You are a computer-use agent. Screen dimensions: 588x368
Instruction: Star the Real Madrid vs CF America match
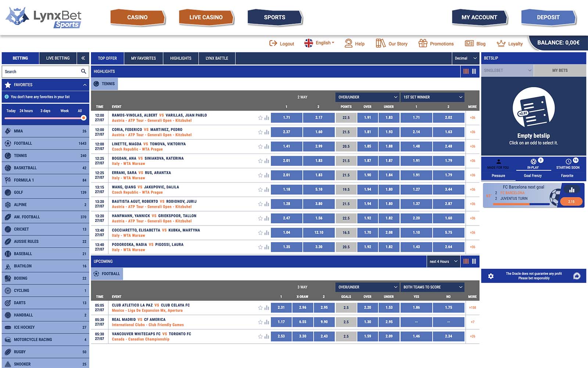tap(260, 322)
